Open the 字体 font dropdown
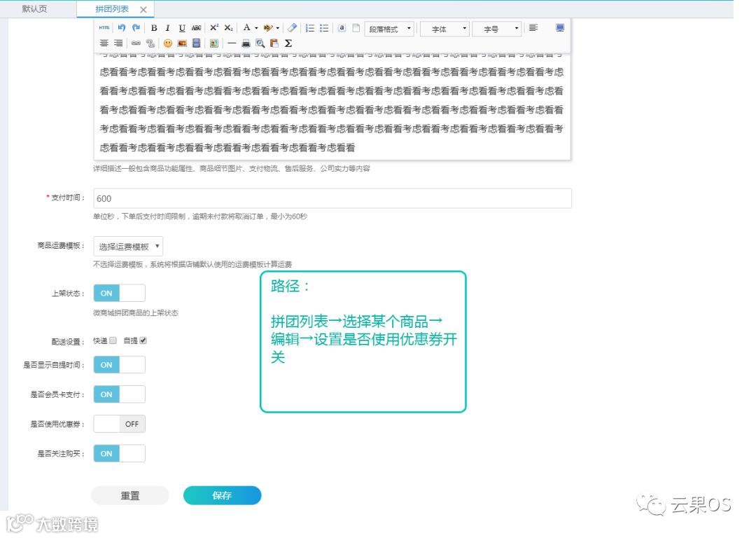Image resolution: width=756 pixels, height=538 pixels. point(444,29)
